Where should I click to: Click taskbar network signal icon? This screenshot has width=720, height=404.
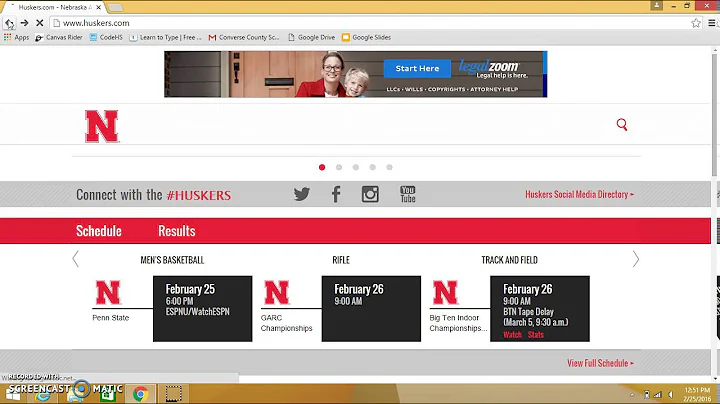658,395
